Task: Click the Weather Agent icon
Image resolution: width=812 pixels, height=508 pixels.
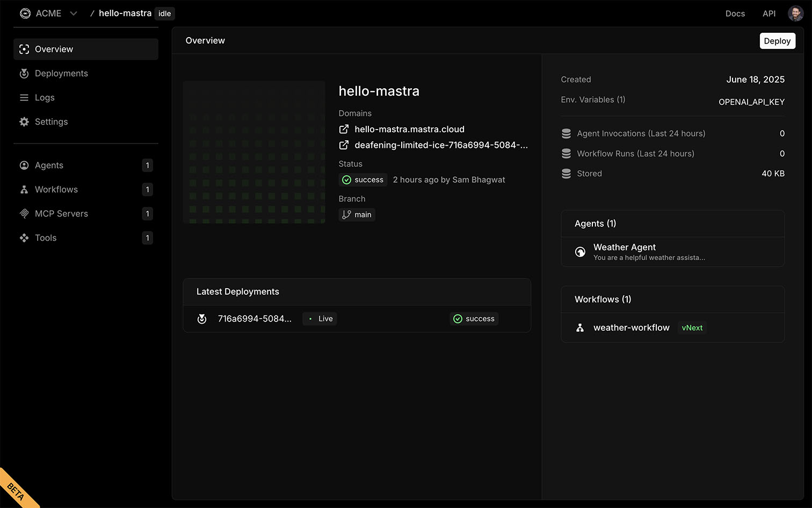Action: pos(580,252)
